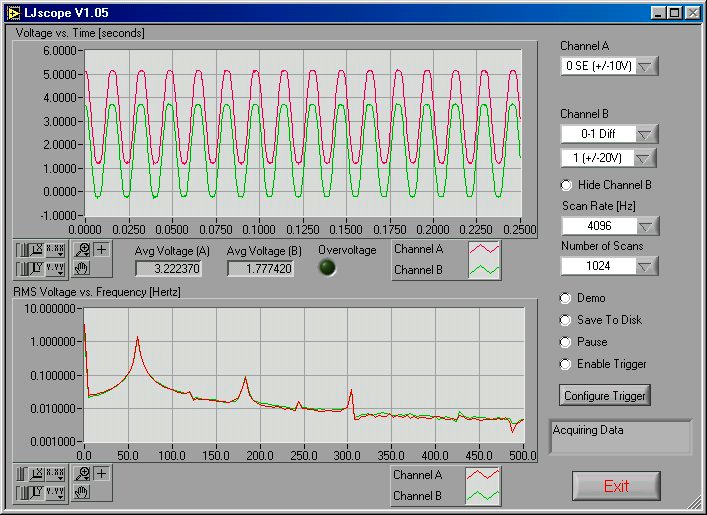This screenshot has height=515, width=707.
Task: Click Channel A's pink plot swatch in the voltage legend
Action: pos(484,250)
